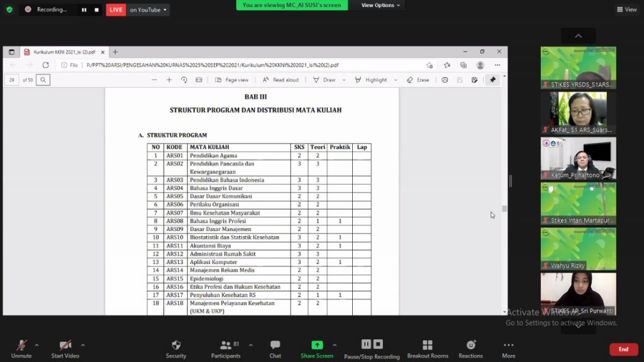Refresh the PDF page
The height and width of the screenshot is (362, 644).
[45, 65]
